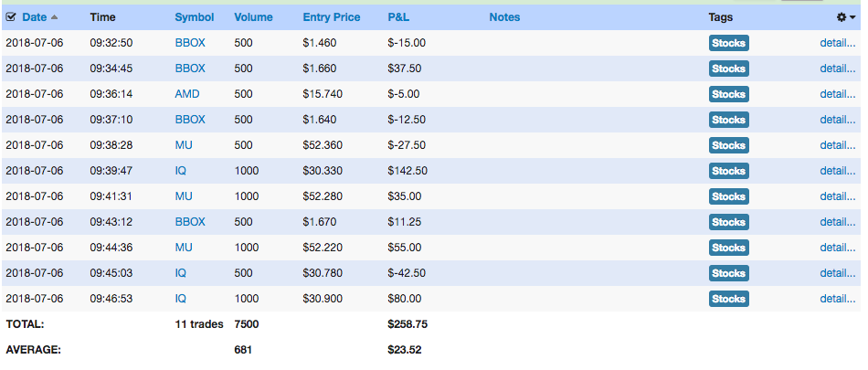Sort table by P&L header
The height and width of the screenshot is (370, 868).
[x=398, y=17]
